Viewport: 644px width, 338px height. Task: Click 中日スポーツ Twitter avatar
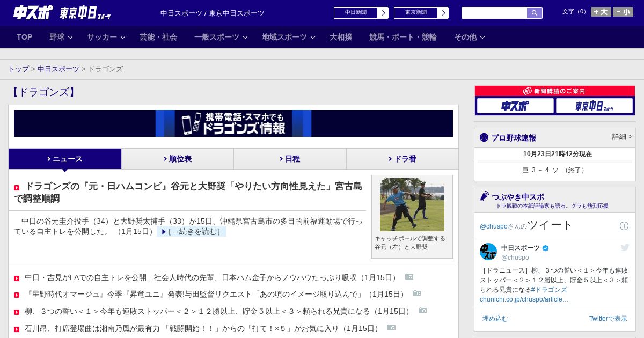[488, 252]
